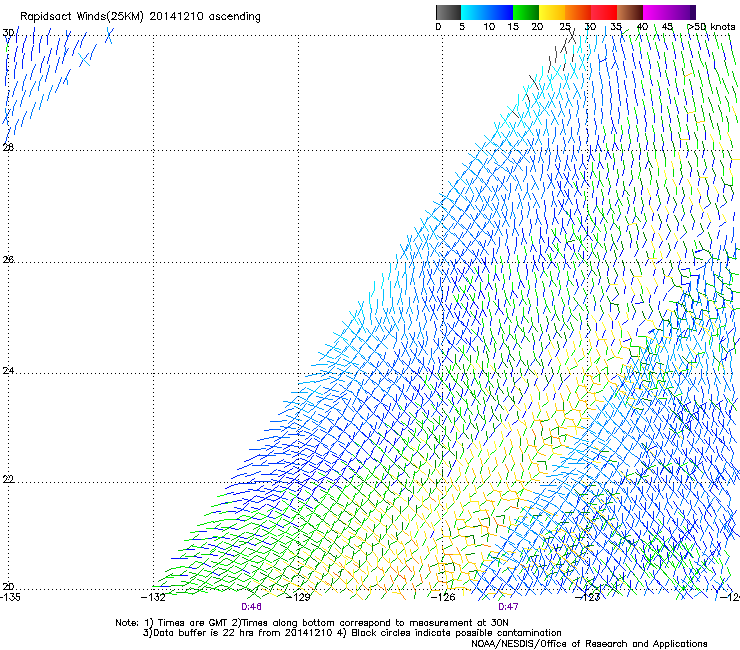Click the latitude label '24'

tap(8, 371)
